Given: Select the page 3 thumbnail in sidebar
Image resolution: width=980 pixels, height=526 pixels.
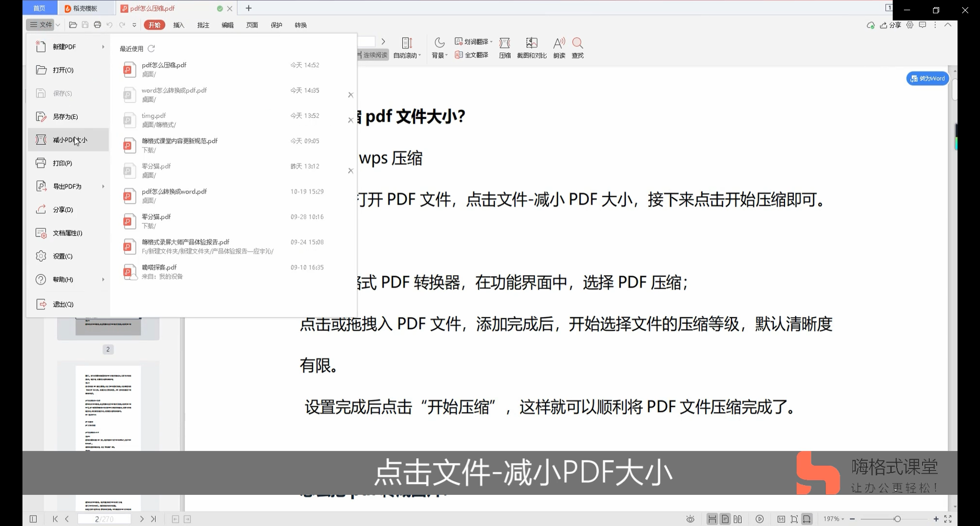Looking at the screenshot, I should pos(108,408).
